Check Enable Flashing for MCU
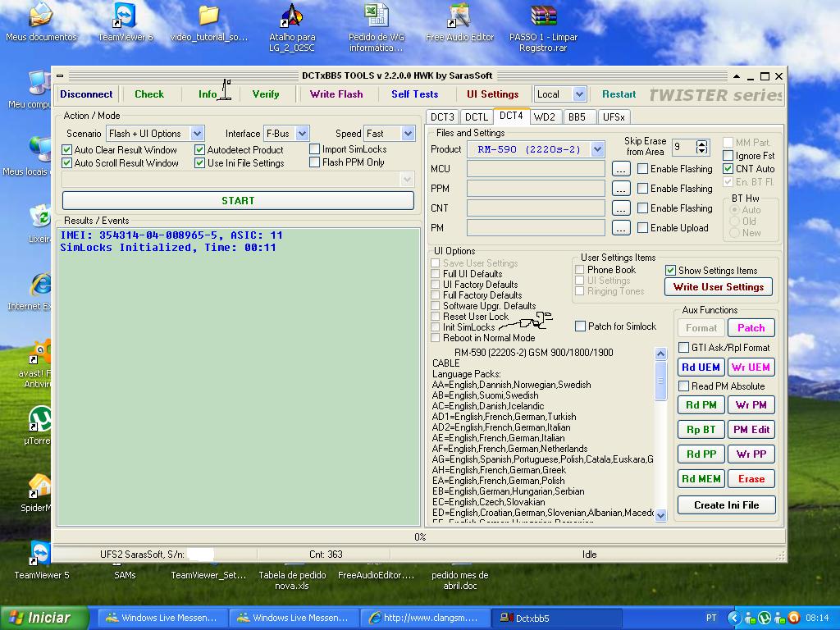This screenshot has width=840, height=630. pyautogui.click(x=643, y=169)
